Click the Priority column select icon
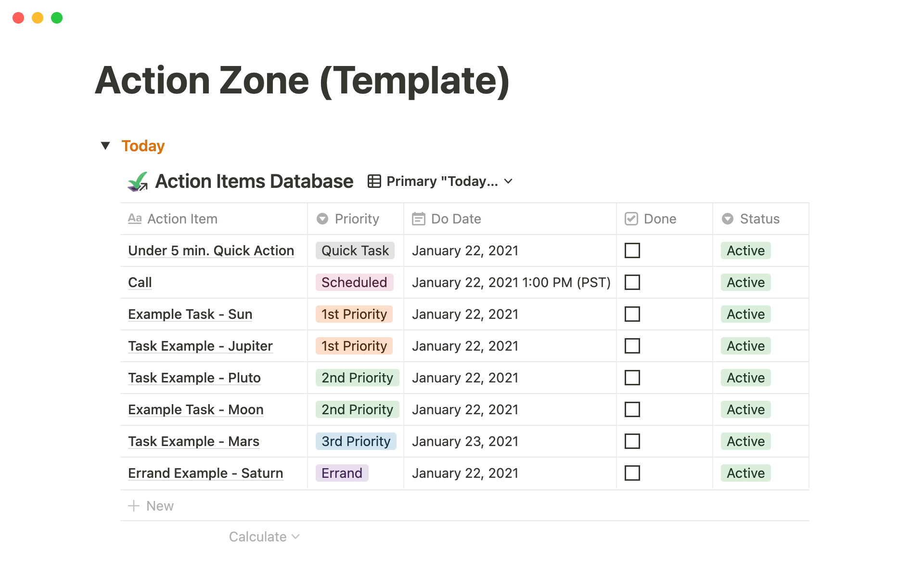924x578 pixels. pyautogui.click(x=322, y=219)
